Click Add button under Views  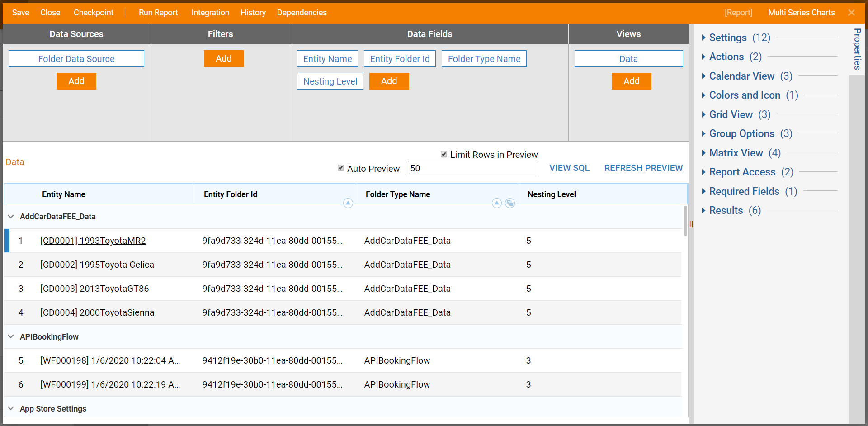632,81
